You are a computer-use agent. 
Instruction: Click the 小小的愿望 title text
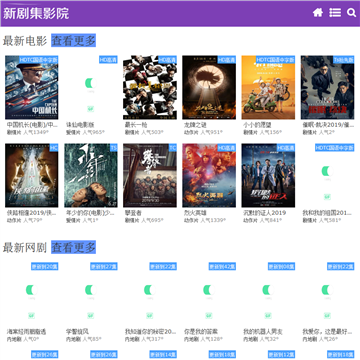click(257, 125)
